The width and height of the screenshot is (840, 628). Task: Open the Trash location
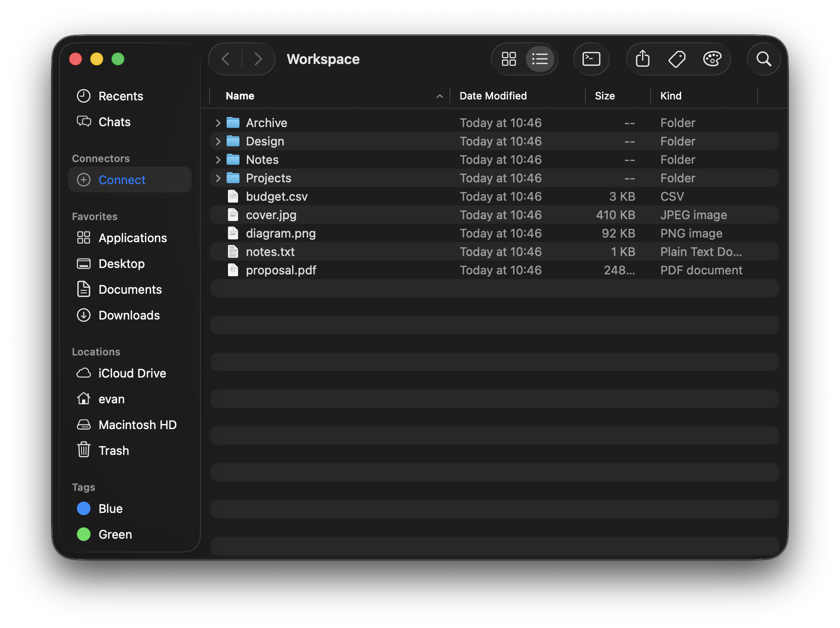pyautogui.click(x=129, y=451)
